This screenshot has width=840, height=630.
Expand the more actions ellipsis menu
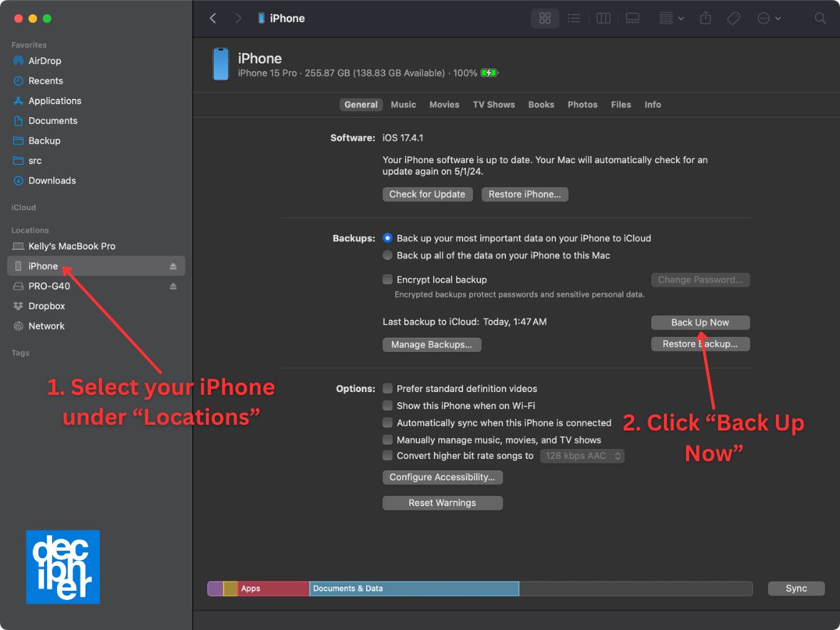(769, 19)
